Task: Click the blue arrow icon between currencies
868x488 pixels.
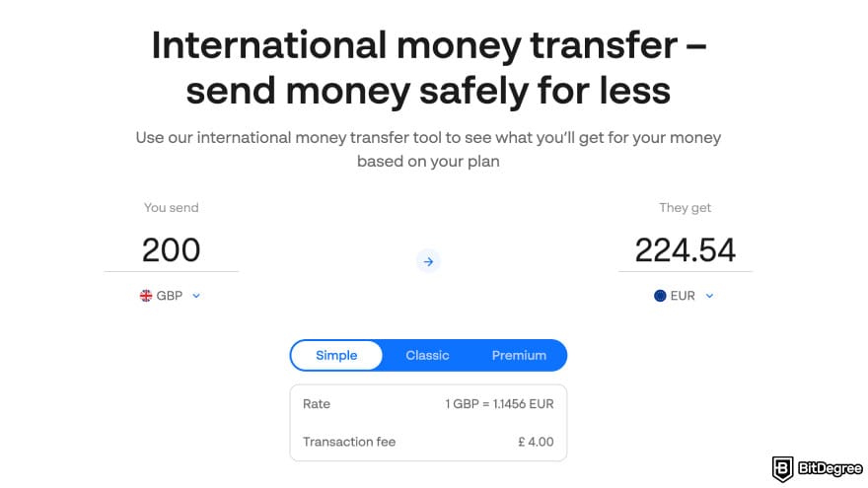Action: pos(427,261)
